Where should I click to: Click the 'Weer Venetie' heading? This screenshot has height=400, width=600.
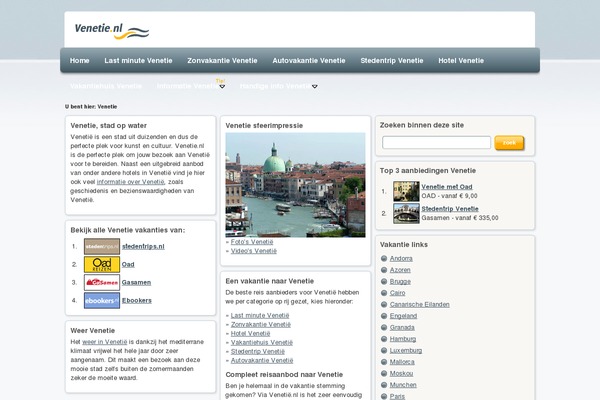click(x=93, y=331)
